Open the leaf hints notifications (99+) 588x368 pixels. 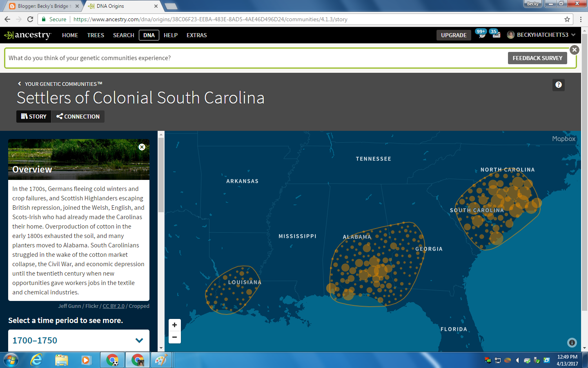[481, 34]
